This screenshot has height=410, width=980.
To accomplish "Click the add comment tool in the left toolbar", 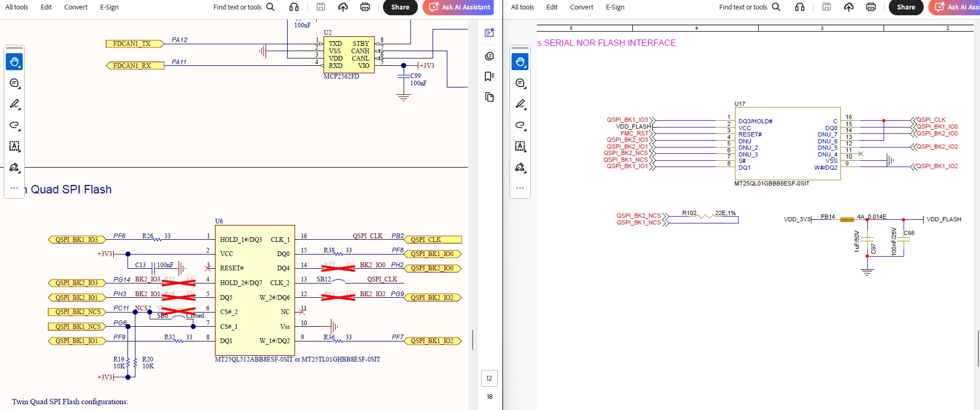I will (x=14, y=83).
